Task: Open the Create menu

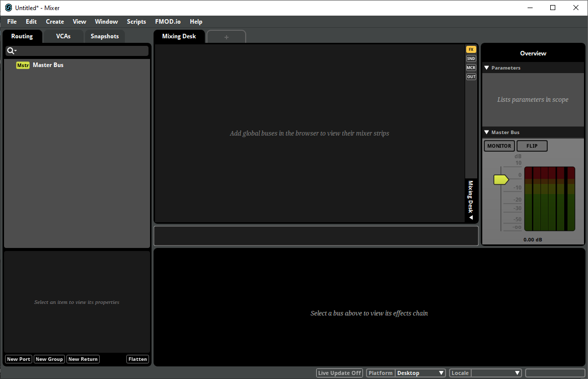Action: point(55,22)
